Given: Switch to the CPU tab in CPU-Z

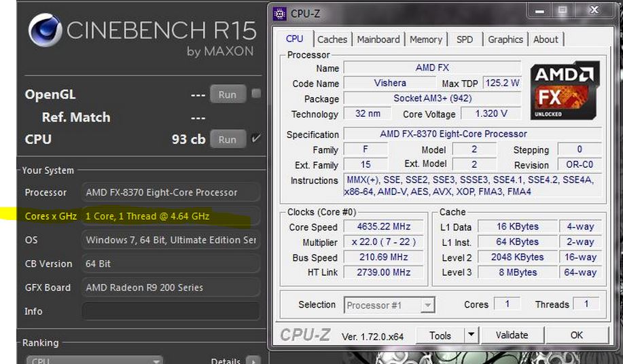Looking at the screenshot, I should [x=294, y=39].
